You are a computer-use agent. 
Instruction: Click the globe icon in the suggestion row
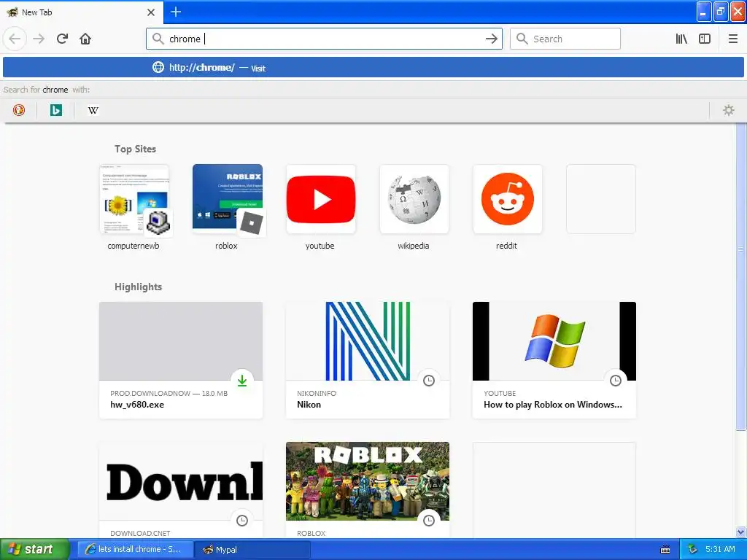158,68
